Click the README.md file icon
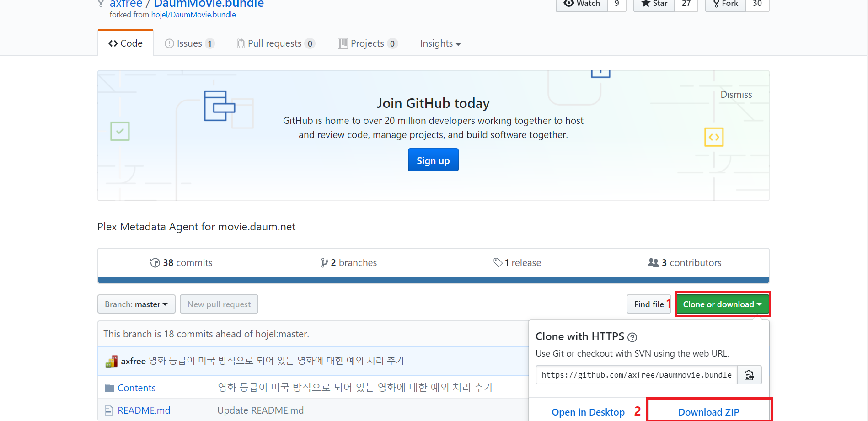Image resolution: width=868 pixels, height=421 pixels. pyautogui.click(x=109, y=410)
